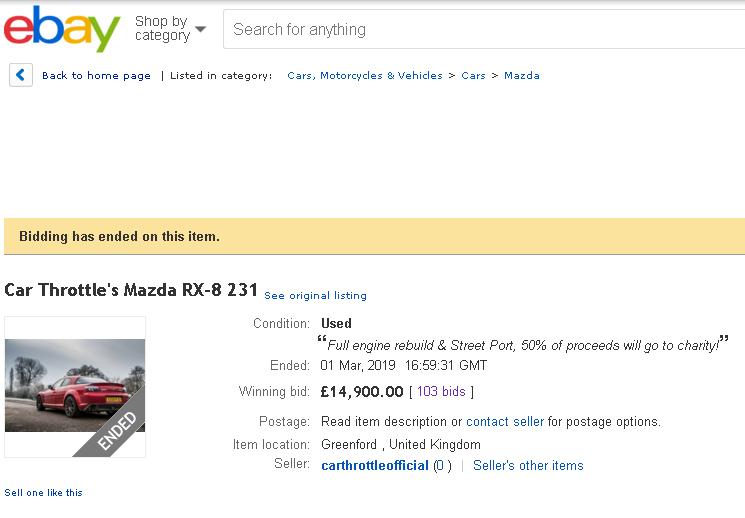
Task: Click the Car Throttle's Mazda RX-8 231 title
Action: [x=131, y=290]
